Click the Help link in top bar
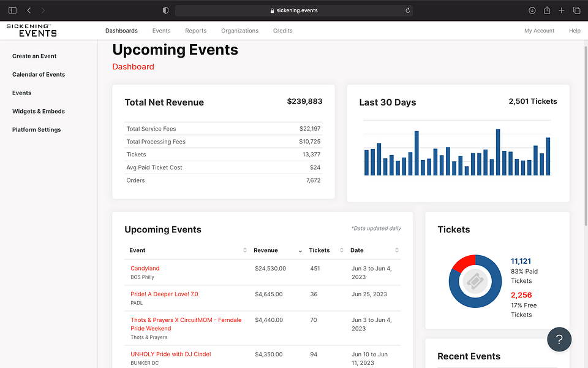This screenshot has width=588, height=368. point(575,31)
